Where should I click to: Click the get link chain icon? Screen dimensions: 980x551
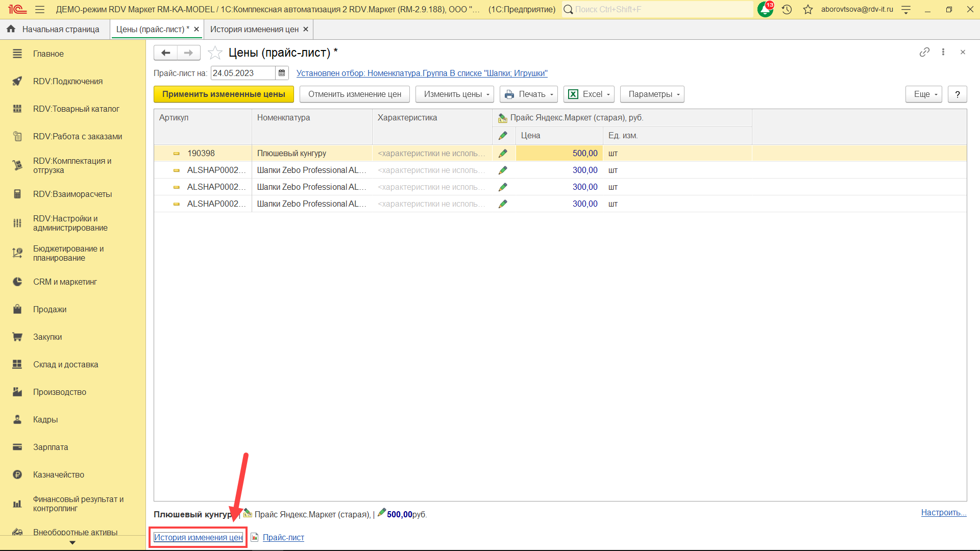[924, 52]
